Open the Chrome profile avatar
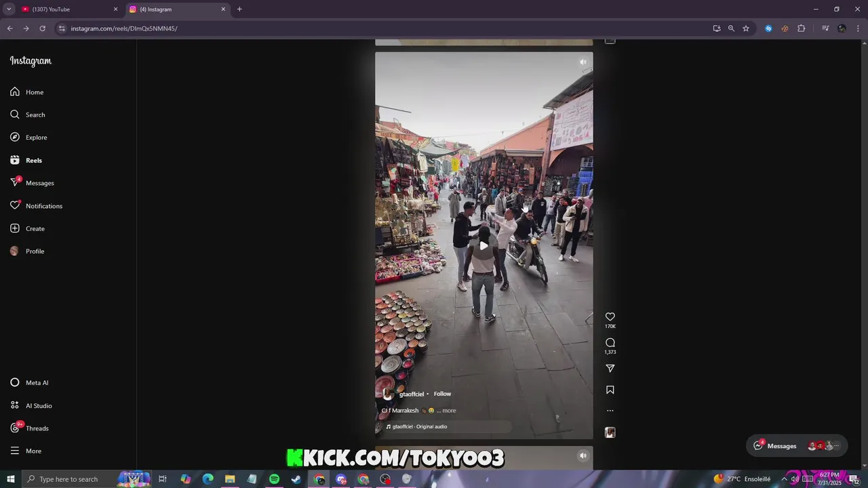Image resolution: width=868 pixels, height=488 pixels. click(842, 28)
